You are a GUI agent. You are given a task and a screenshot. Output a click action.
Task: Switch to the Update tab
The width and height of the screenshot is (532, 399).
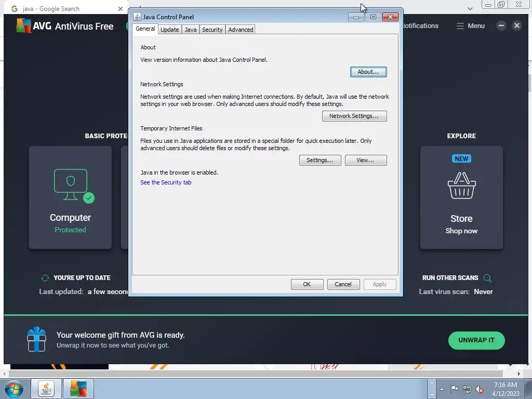point(170,30)
